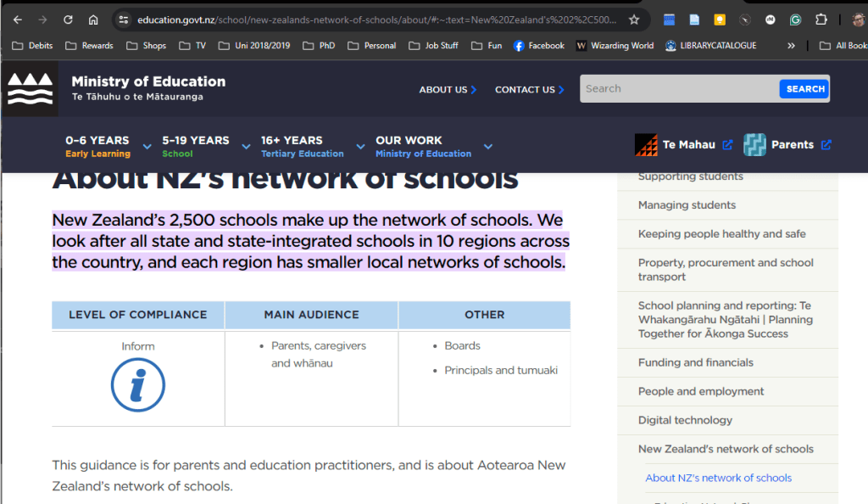
Task: Go to the browser home page
Action: pos(93,20)
